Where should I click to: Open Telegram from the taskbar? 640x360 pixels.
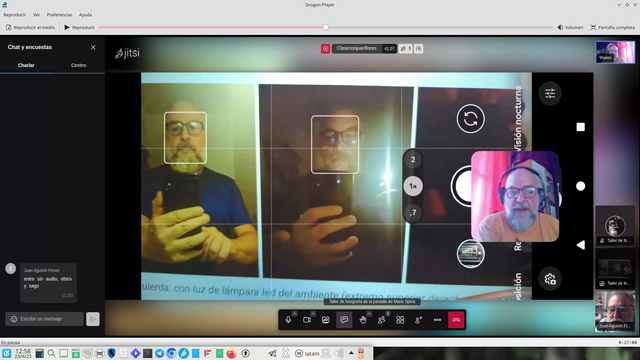160,353
